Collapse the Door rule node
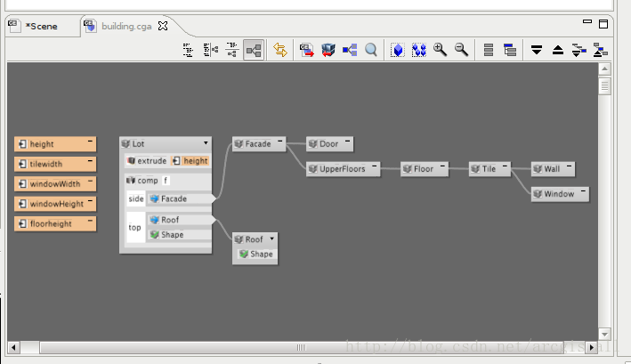The height and width of the screenshot is (364, 631). (347, 141)
